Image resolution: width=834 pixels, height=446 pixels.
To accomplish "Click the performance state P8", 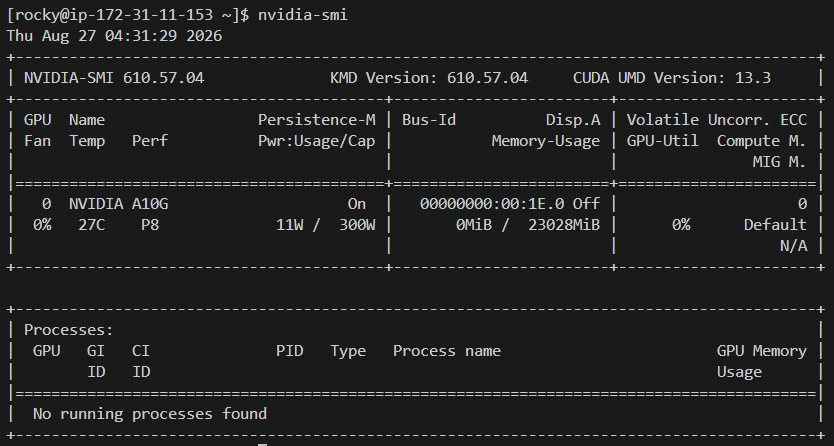I will 150,225.
